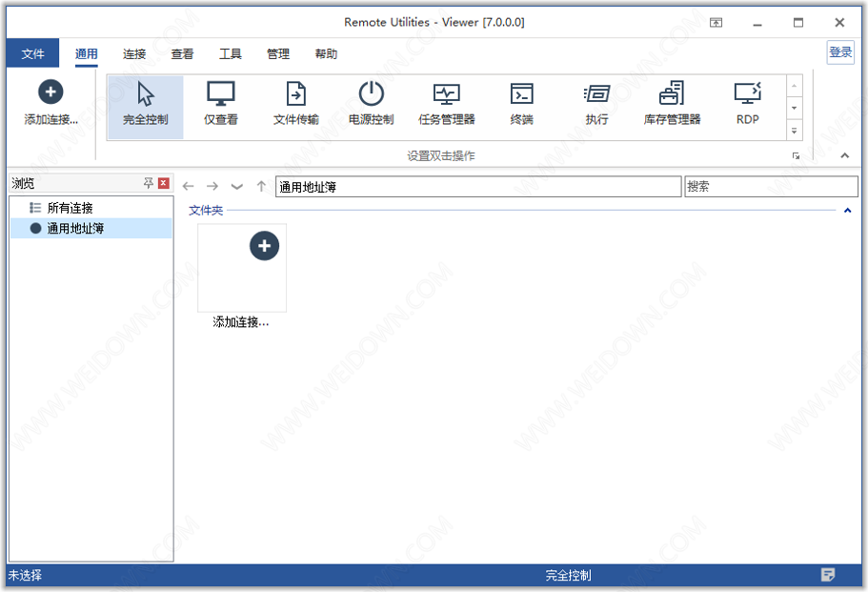Pin the 浏览 browse panel
Viewport: 868px width, 592px height.
149,183
